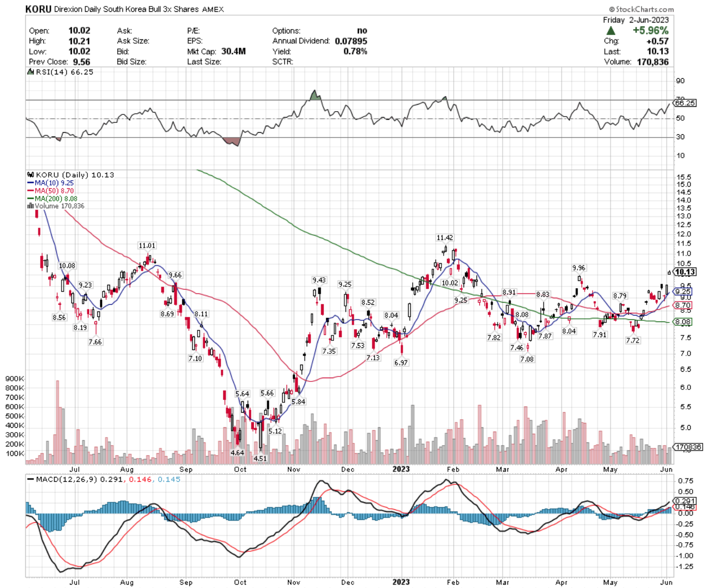The height and width of the screenshot is (588, 707).
Task: Click the 6.97 price label
Action: (401, 363)
